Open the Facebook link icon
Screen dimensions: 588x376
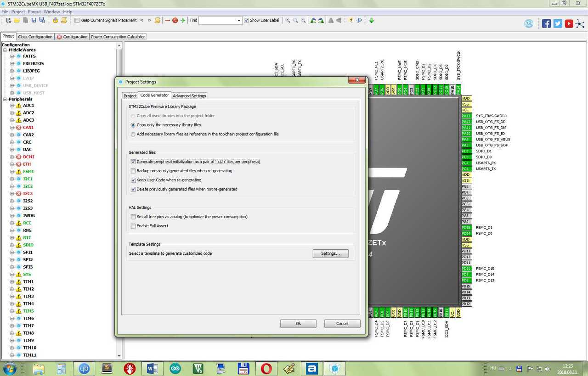click(546, 23)
